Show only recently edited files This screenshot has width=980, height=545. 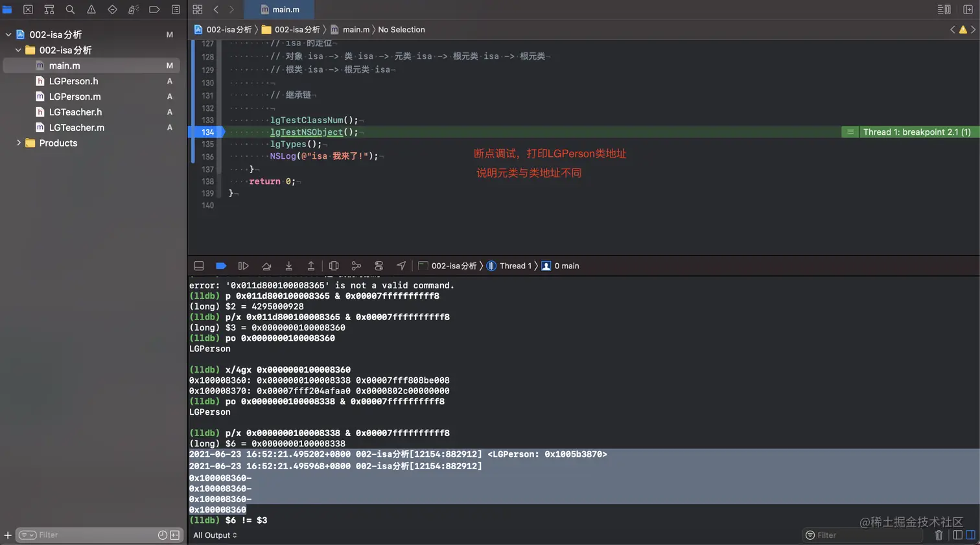(163, 535)
